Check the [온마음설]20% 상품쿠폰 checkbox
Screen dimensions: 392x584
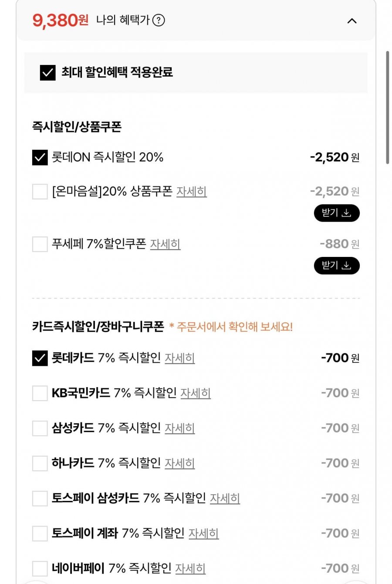click(40, 192)
